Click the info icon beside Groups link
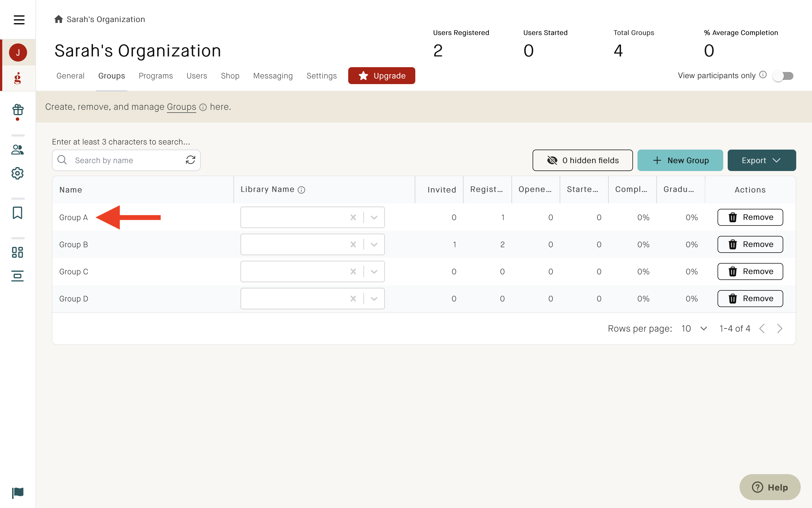The width and height of the screenshot is (812, 508). click(203, 107)
